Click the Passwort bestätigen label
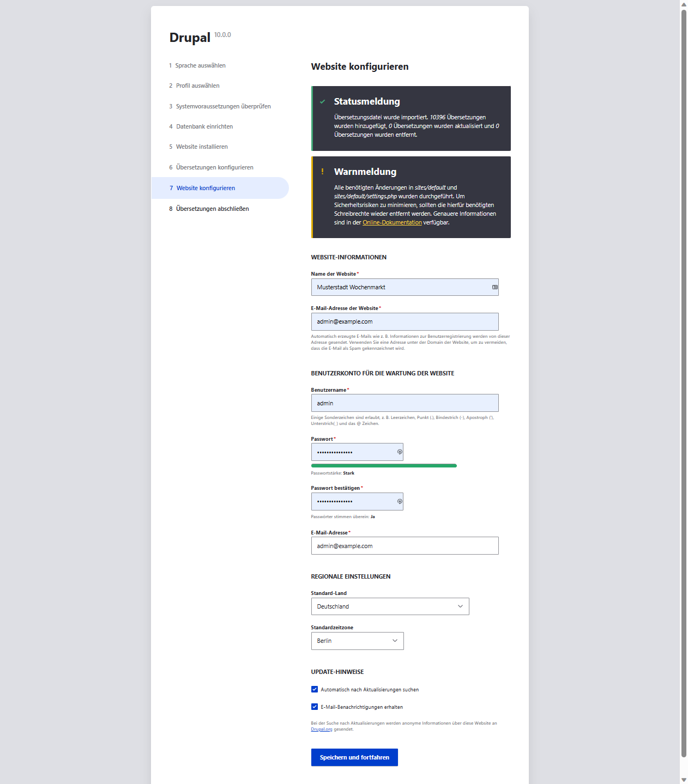This screenshot has height=784, width=688. pos(335,488)
